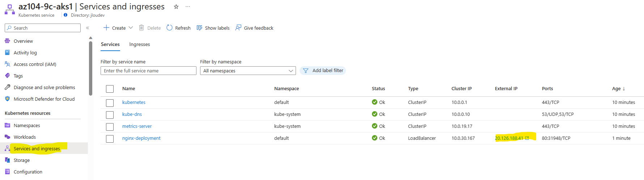Sort by the Name column header

(128, 88)
